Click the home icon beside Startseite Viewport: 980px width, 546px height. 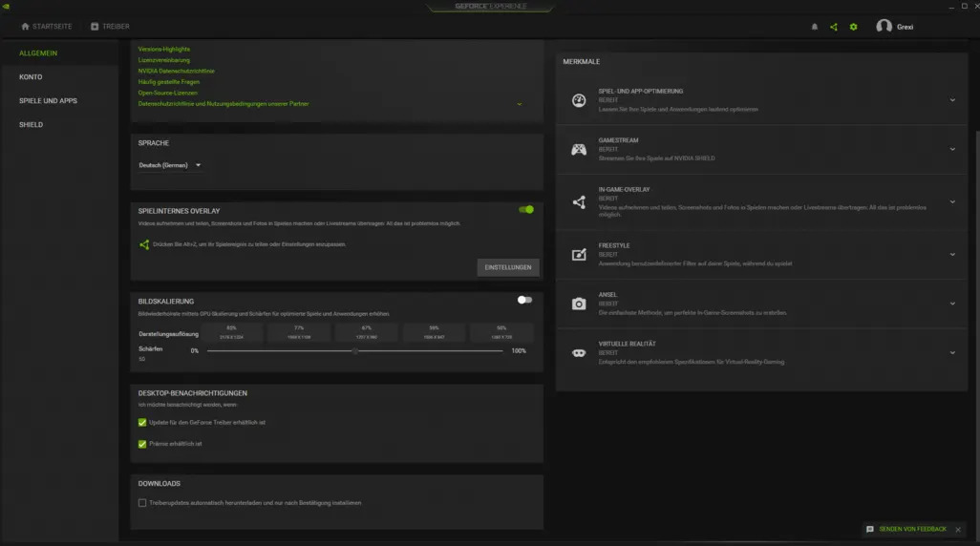pyautogui.click(x=25, y=26)
